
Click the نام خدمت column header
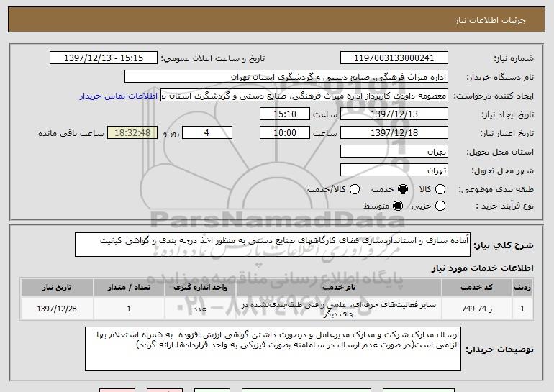(338, 288)
